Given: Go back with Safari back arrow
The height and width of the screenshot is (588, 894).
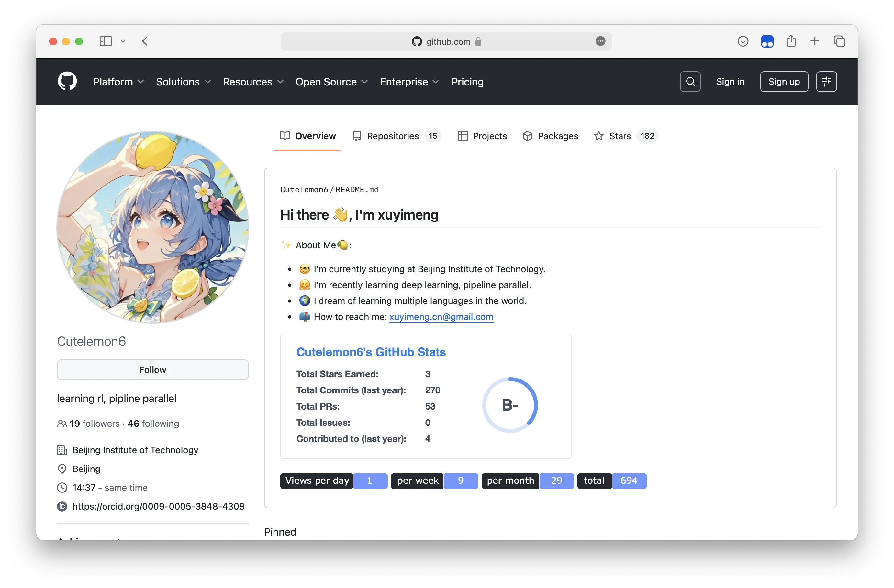Looking at the screenshot, I should (145, 41).
